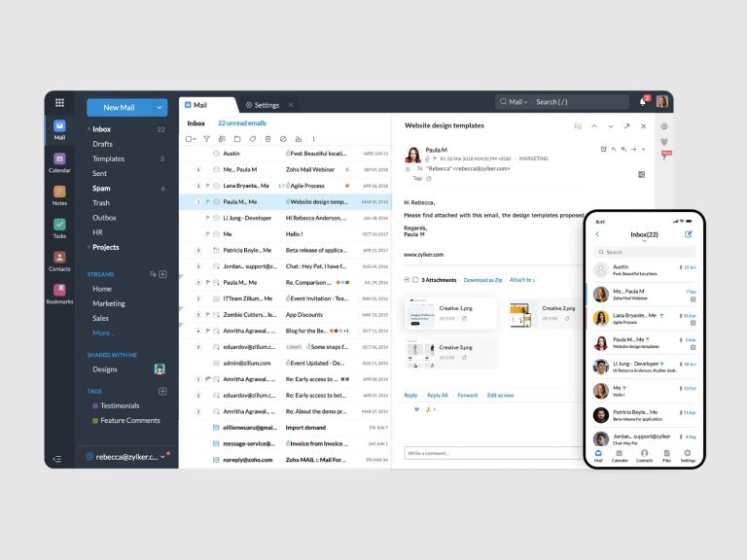Open Calendar tab in phone bottom bar

[620, 456]
